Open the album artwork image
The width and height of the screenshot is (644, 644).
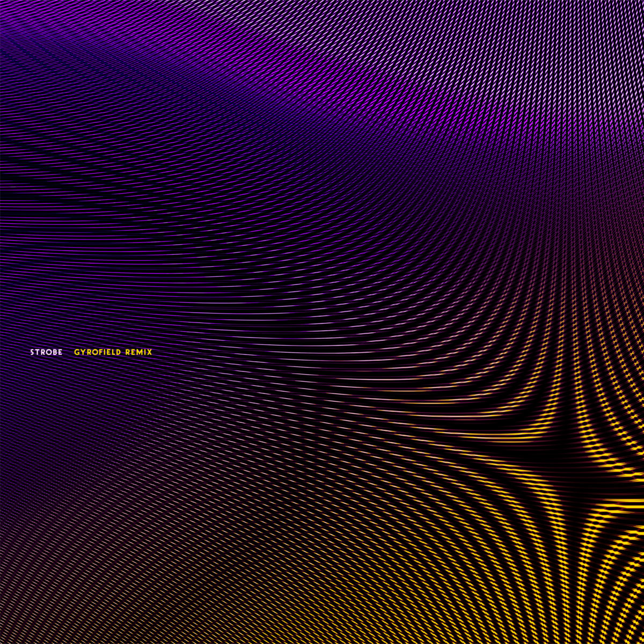click(x=322, y=322)
